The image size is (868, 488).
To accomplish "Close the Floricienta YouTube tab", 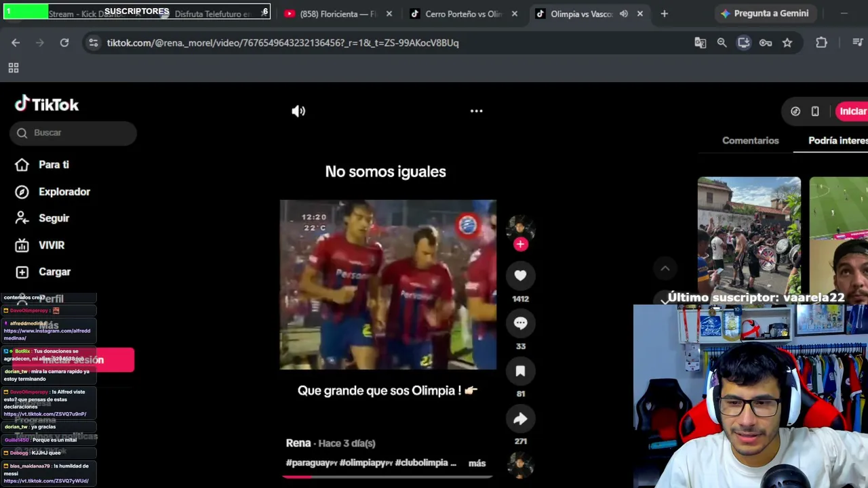I will point(389,14).
